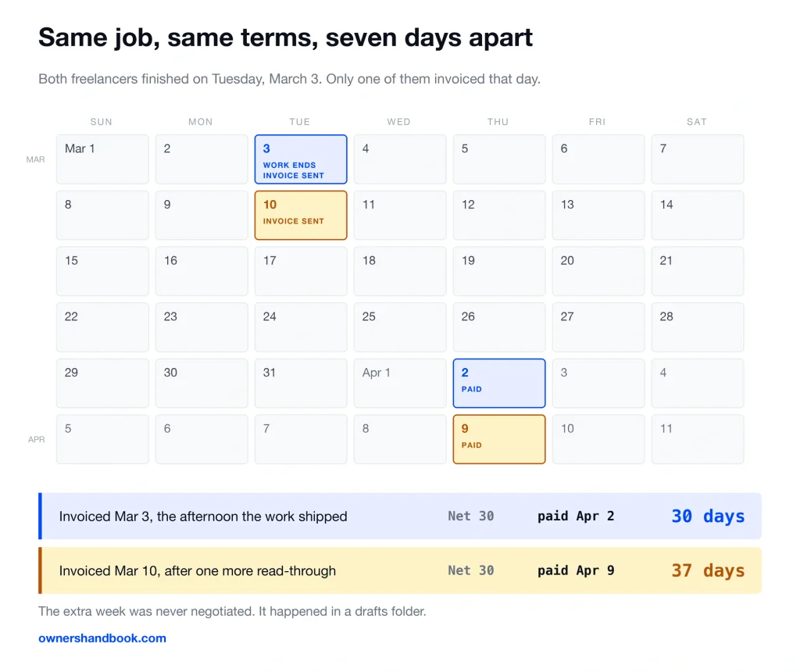The width and height of the screenshot is (800, 672).
Task: Select calendar day 17
Action: tap(301, 271)
